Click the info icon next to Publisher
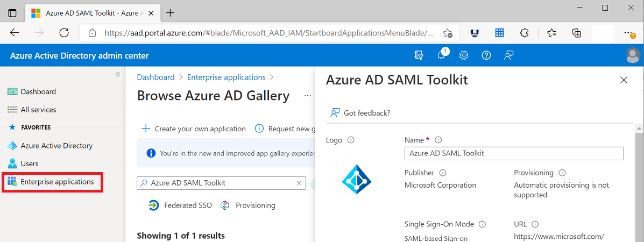Image resolution: width=644 pixels, height=242 pixels. tap(443, 173)
